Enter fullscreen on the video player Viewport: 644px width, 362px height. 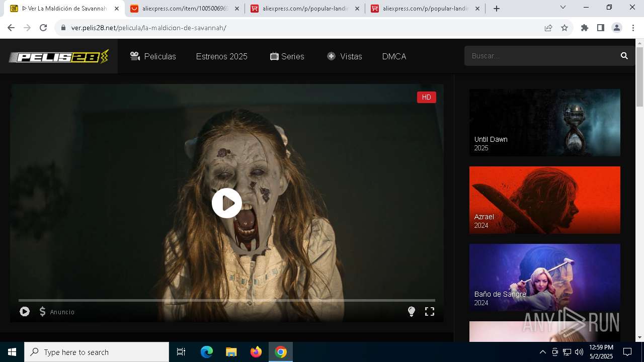click(x=430, y=312)
